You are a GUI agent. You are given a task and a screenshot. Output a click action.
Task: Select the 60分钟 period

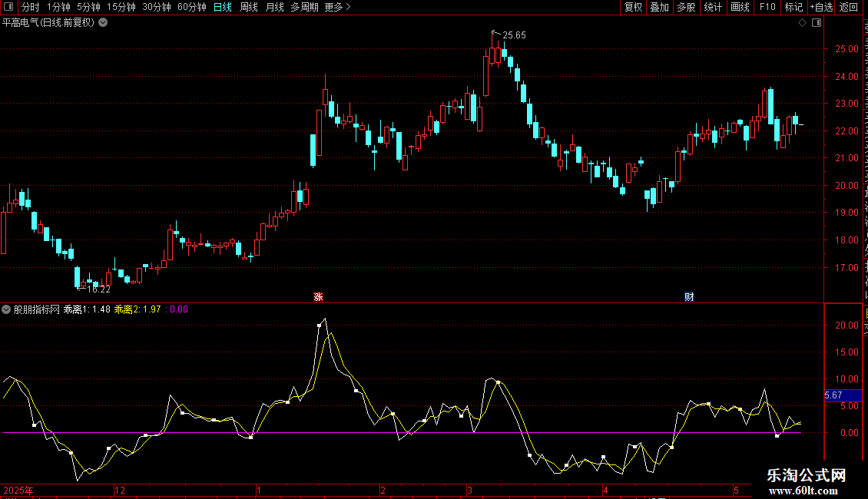click(x=192, y=7)
